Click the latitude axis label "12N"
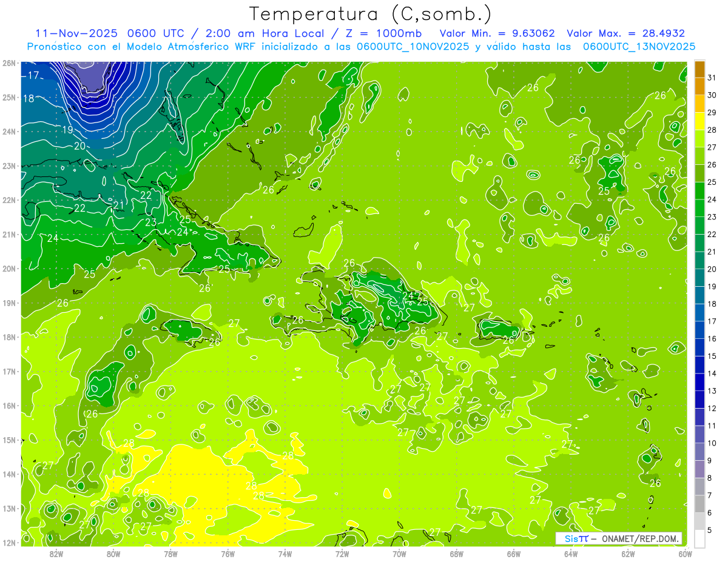 tap(8, 543)
